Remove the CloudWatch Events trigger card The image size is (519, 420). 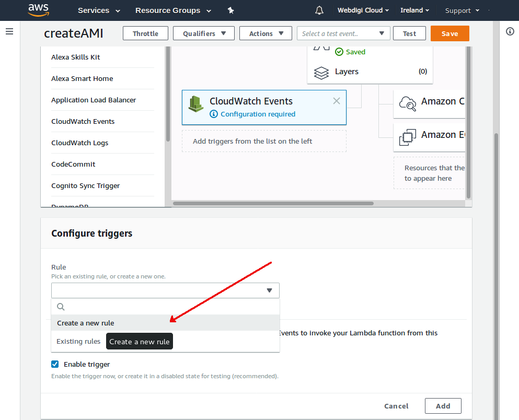click(x=336, y=101)
